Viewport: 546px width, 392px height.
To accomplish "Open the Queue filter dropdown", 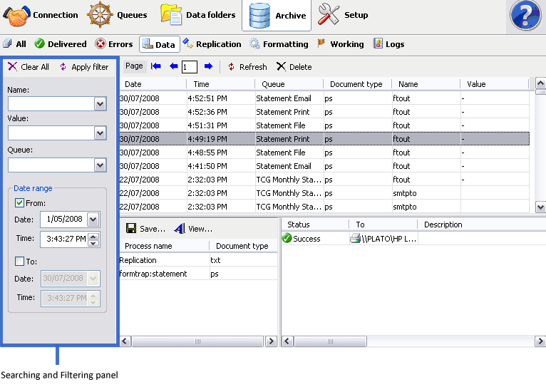I will point(100,165).
